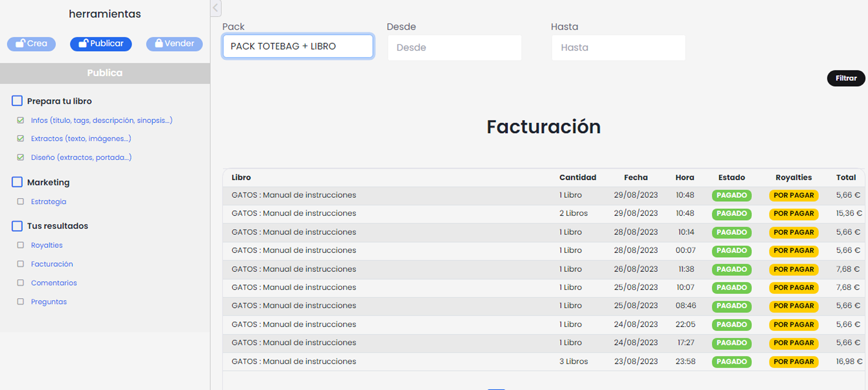Toggle the Prepara tu libro checkbox
Image resolution: width=868 pixels, height=390 pixels.
tap(17, 101)
